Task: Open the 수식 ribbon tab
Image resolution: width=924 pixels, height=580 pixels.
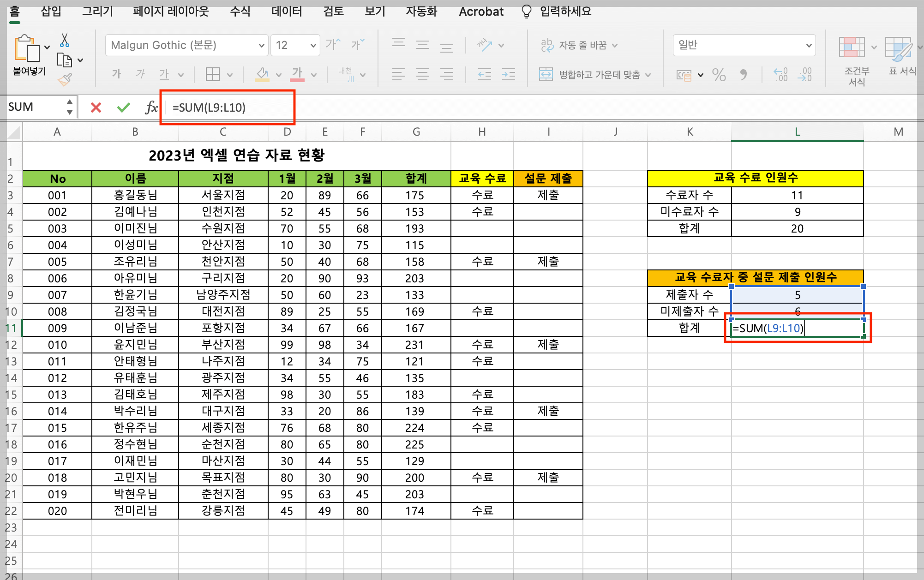Action: (x=239, y=11)
